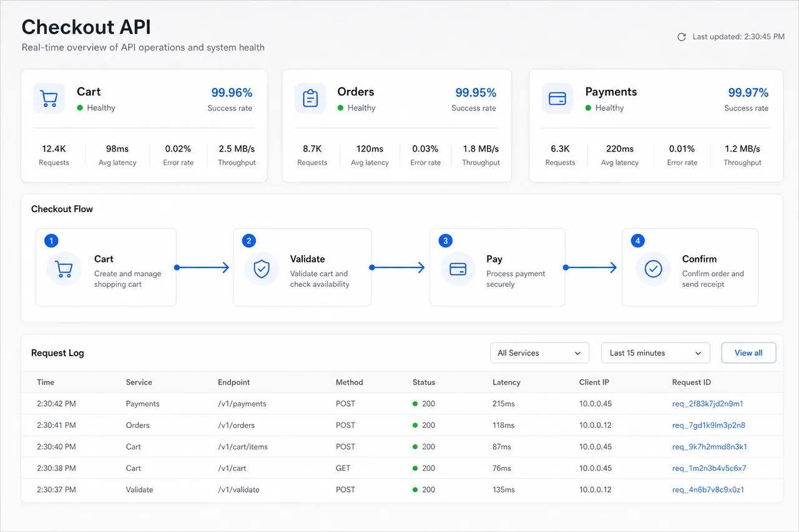
Task: Click the 99.96% success rate on Cart
Action: tap(232, 93)
